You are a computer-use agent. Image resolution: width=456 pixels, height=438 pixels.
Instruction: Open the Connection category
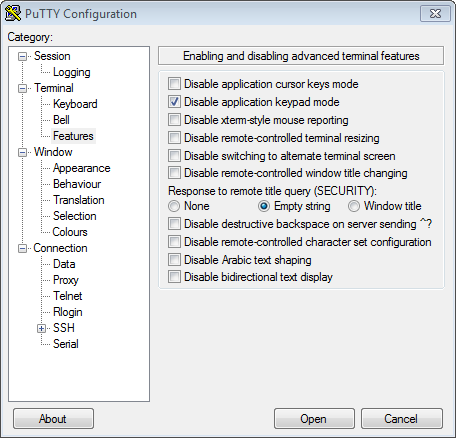tap(60, 248)
